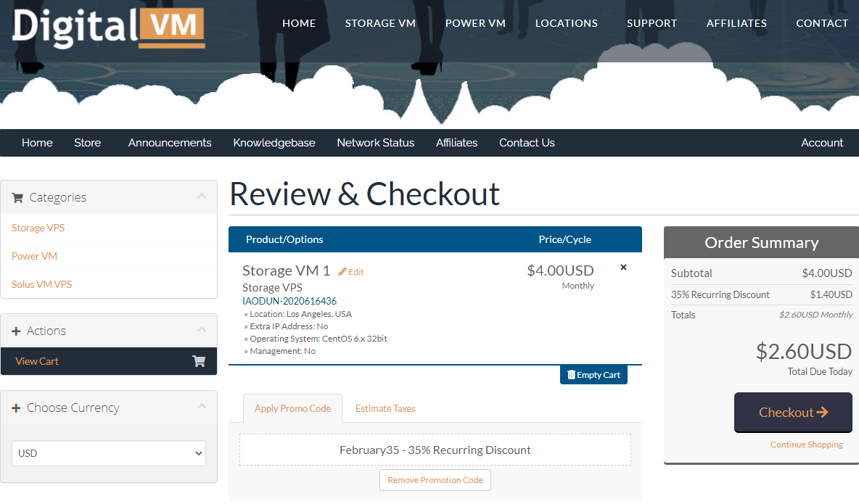
Task: Click the Continue Shopping link
Action: [807, 445]
